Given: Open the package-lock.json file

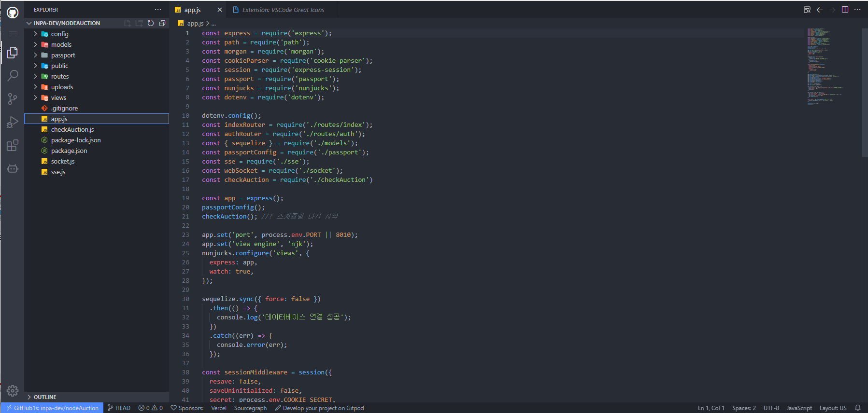Looking at the screenshot, I should [97, 140].
